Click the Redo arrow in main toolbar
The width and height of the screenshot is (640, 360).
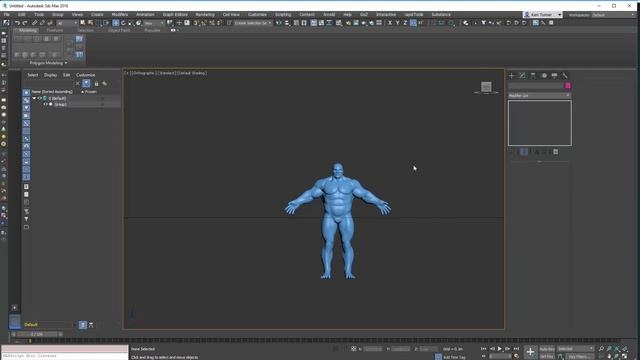[25, 23]
